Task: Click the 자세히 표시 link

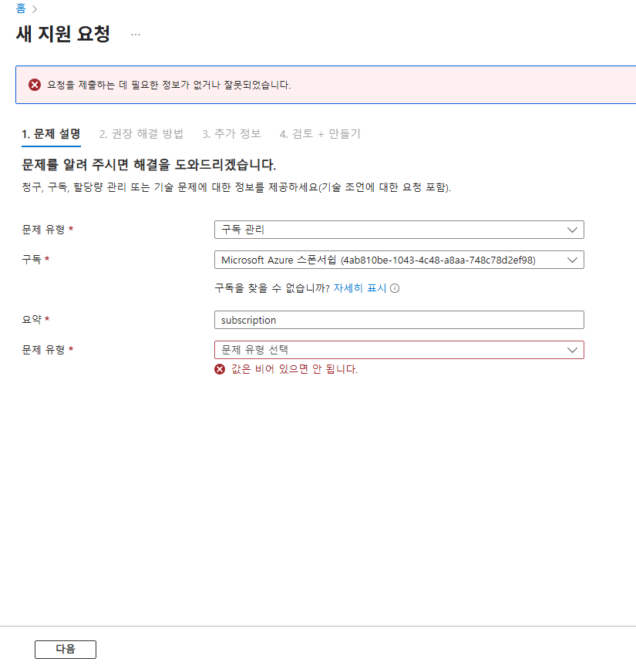Action: 360,288
